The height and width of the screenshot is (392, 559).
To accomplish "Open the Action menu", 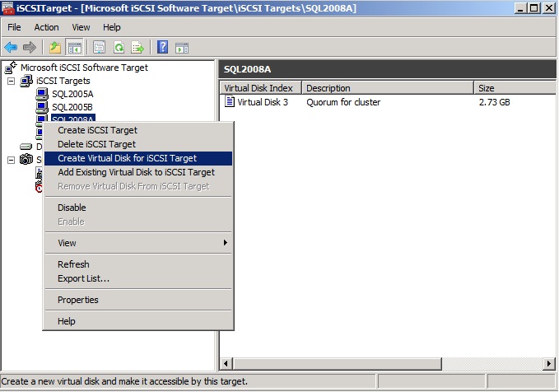I will pos(46,27).
